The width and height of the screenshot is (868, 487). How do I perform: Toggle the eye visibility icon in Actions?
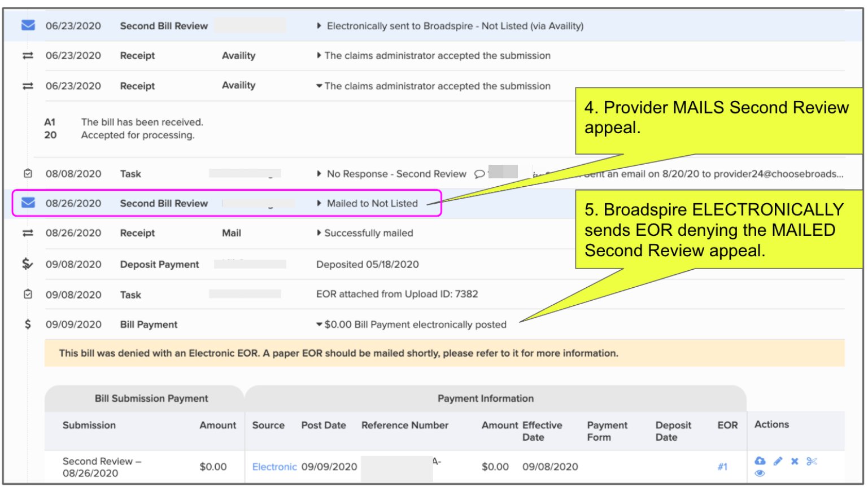[x=760, y=473]
